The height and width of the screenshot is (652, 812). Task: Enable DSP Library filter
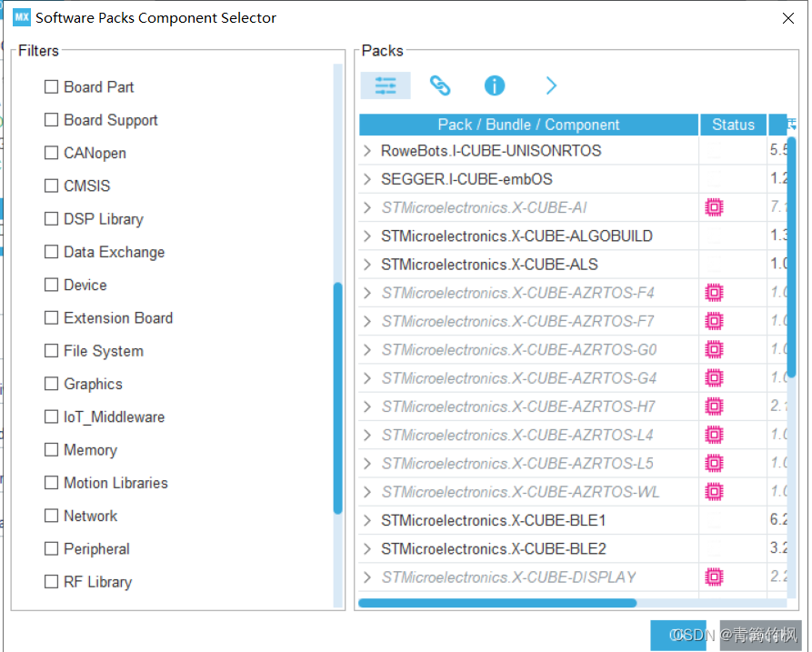click(51, 218)
